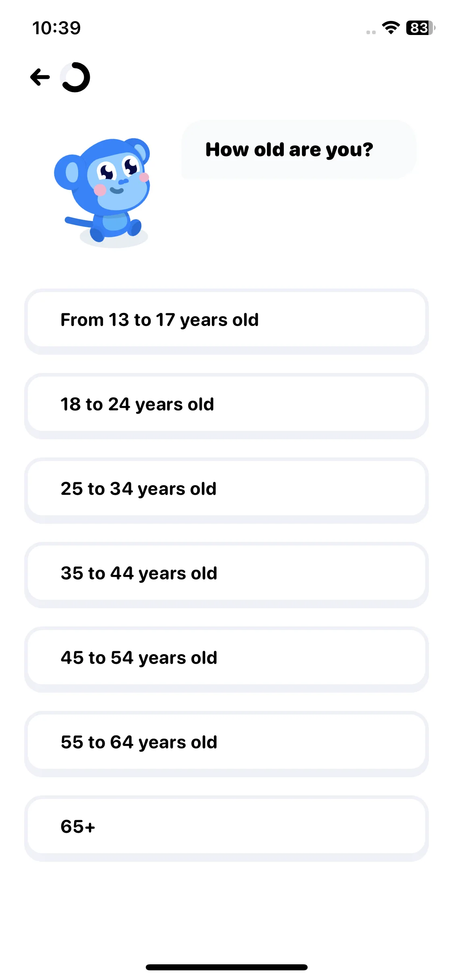Select 35 to 44 years old
Viewport: 453px width, 980px height.
pyautogui.click(x=226, y=574)
